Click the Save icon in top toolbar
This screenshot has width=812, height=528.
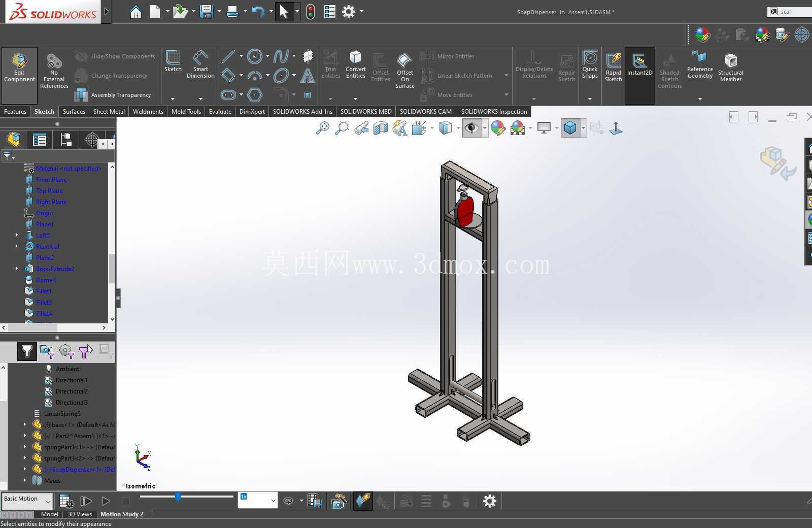pos(206,11)
